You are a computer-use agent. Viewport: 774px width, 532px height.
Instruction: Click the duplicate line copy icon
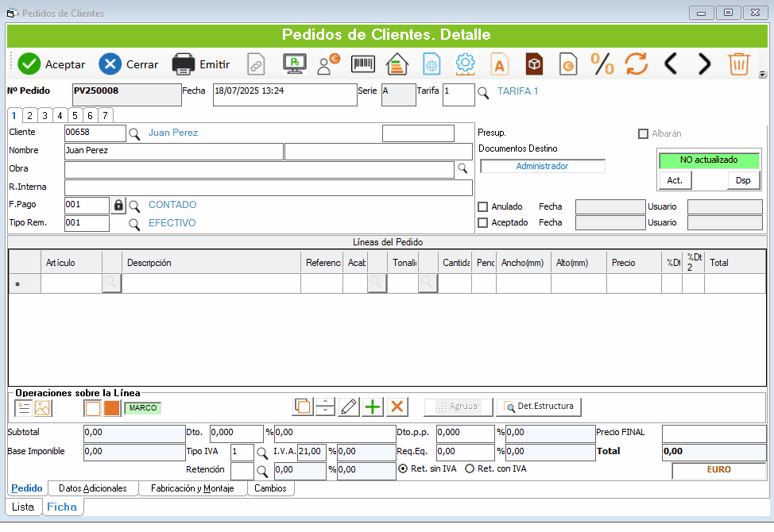click(x=303, y=407)
